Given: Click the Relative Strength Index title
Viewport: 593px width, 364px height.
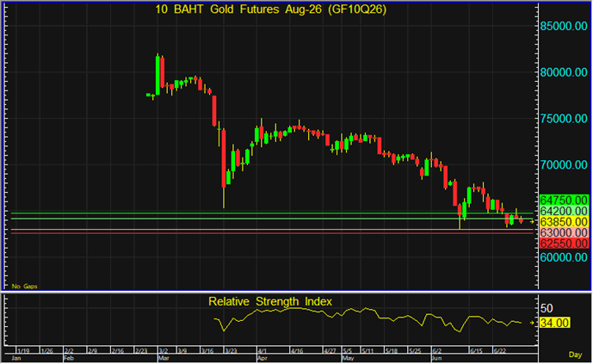Looking at the screenshot, I should click(x=270, y=302).
